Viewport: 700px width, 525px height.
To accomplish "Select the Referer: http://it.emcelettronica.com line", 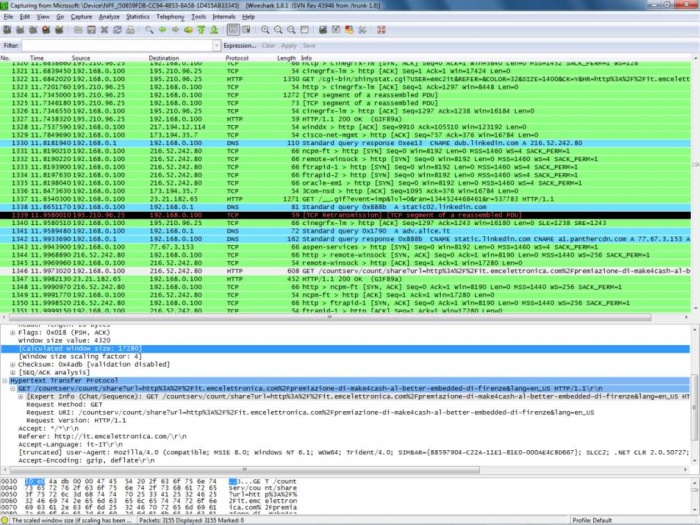I will pos(102,437).
